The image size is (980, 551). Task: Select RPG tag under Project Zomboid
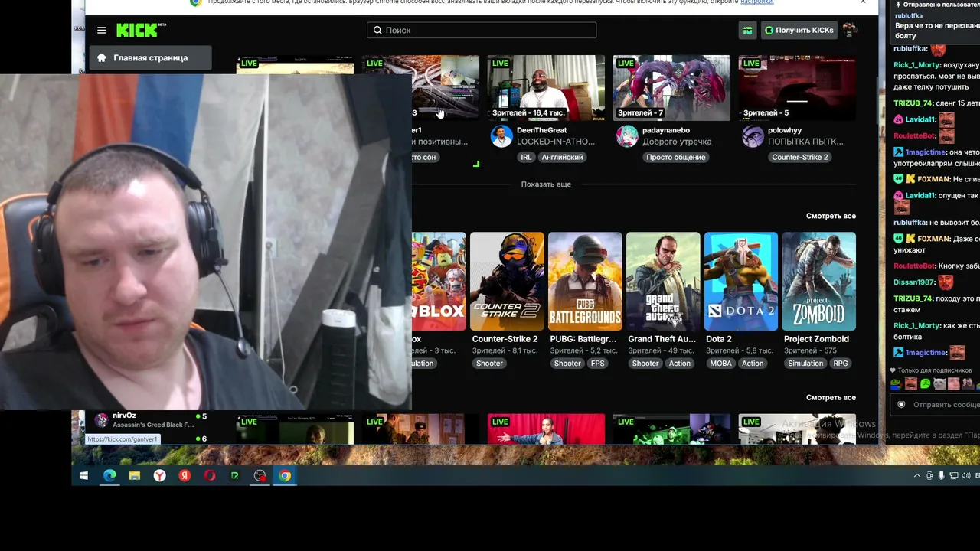tap(841, 364)
